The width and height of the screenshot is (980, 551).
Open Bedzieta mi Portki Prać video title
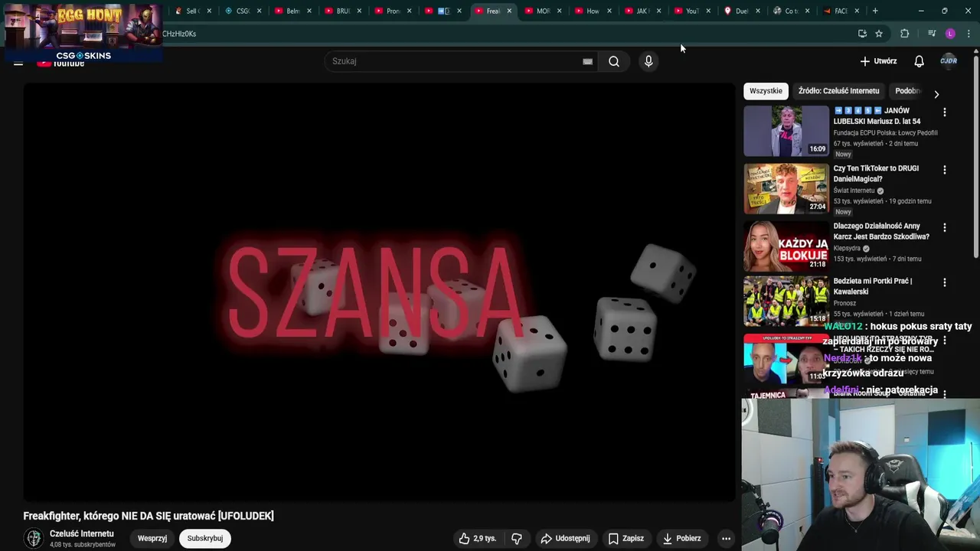873,286
